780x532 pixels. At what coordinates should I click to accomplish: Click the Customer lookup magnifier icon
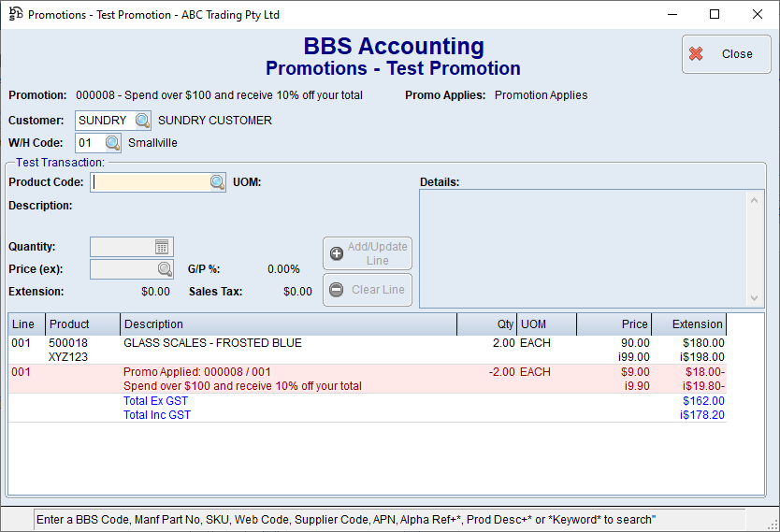[x=142, y=121]
